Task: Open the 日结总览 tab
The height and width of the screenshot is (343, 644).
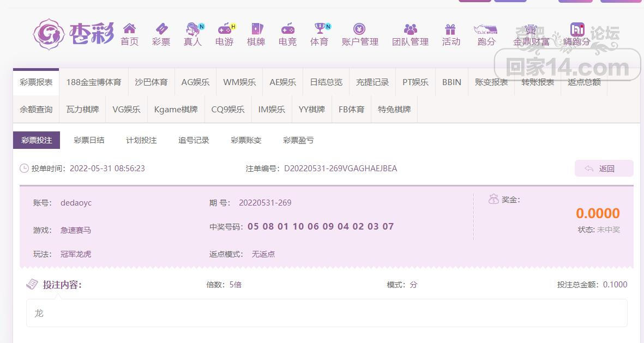Action: pyautogui.click(x=326, y=82)
